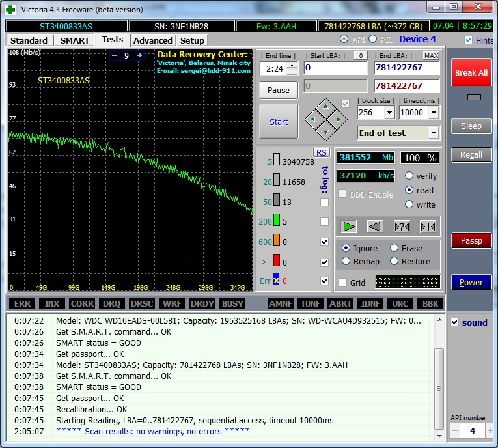This screenshot has height=448, width=498.
Task: Click the right arrow on the diamond pad
Action: coord(338,119)
